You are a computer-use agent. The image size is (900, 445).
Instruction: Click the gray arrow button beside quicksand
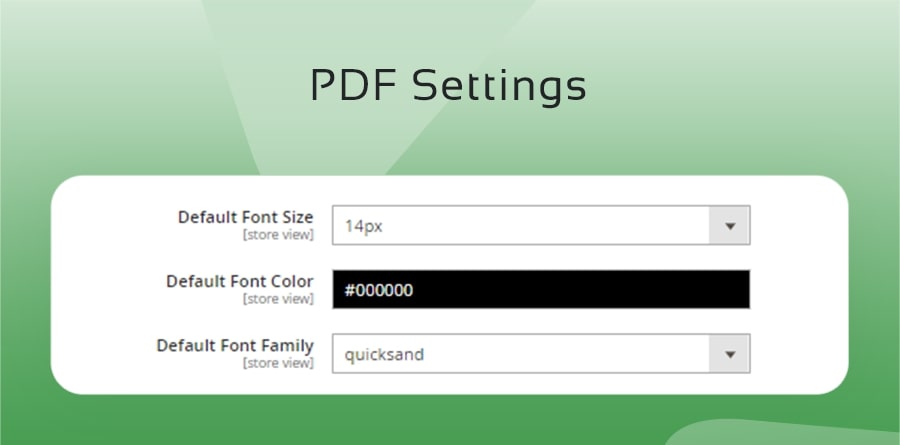point(729,354)
